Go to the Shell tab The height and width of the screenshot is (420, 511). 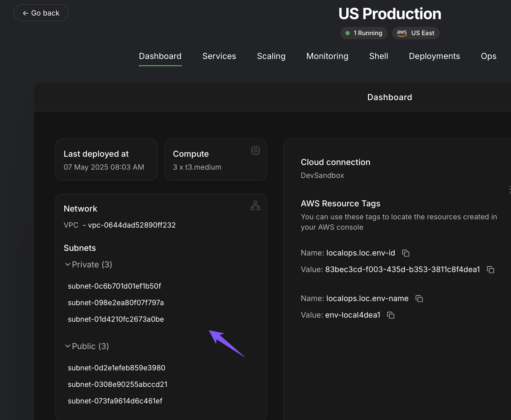pyautogui.click(x=378, y=56)
